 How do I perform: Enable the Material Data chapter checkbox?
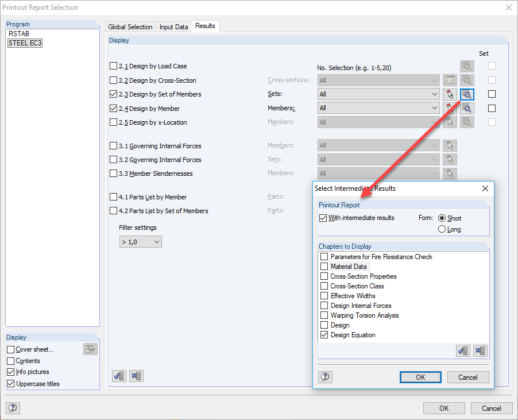[x=324, y=267]
